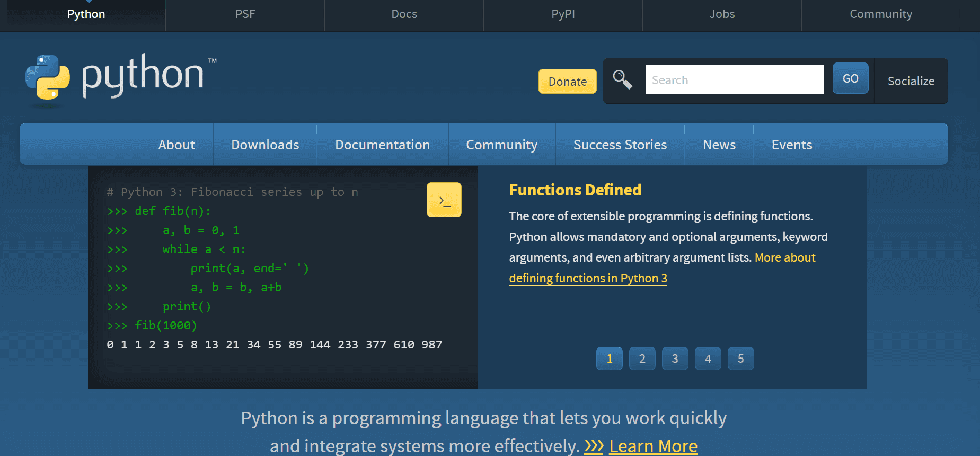Go to the PyPI top tab
Screen dimensions: 980x456
[563, 14]
